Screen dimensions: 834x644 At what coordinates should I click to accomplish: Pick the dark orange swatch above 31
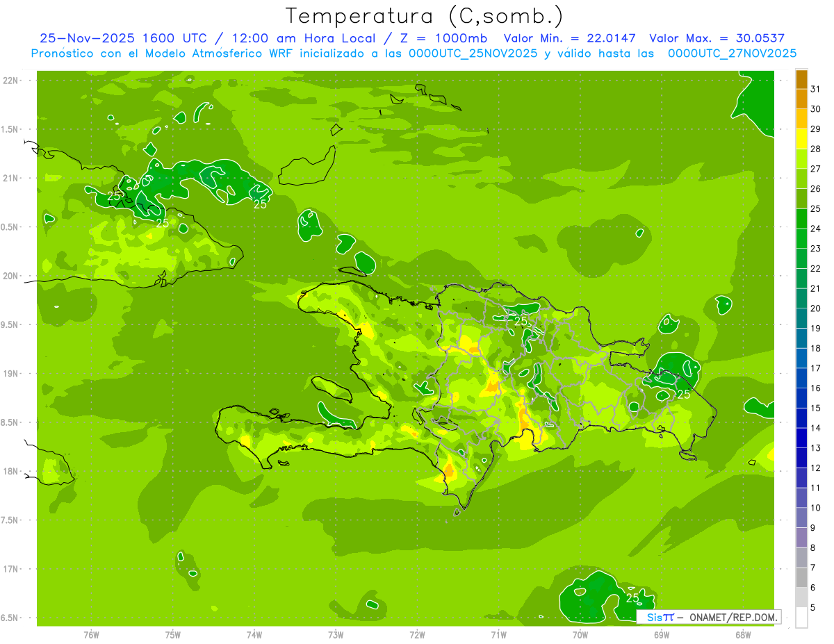coord(801,79)
